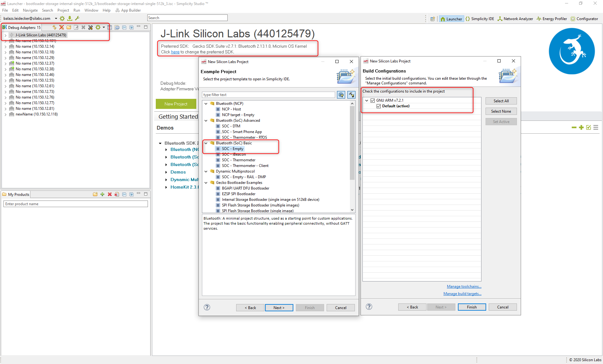603x364 pixels.
Task: Click the Select None button
Action: [x=501, y=111]
